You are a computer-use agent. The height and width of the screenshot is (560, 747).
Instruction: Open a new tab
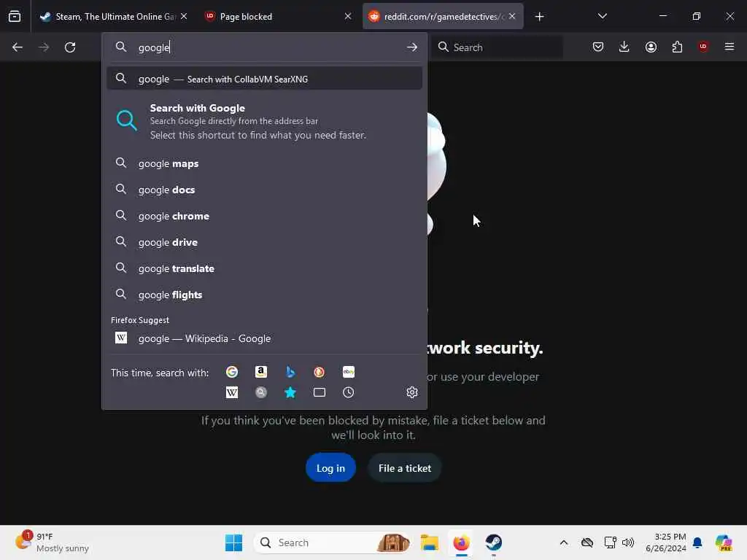pos(539,17)
